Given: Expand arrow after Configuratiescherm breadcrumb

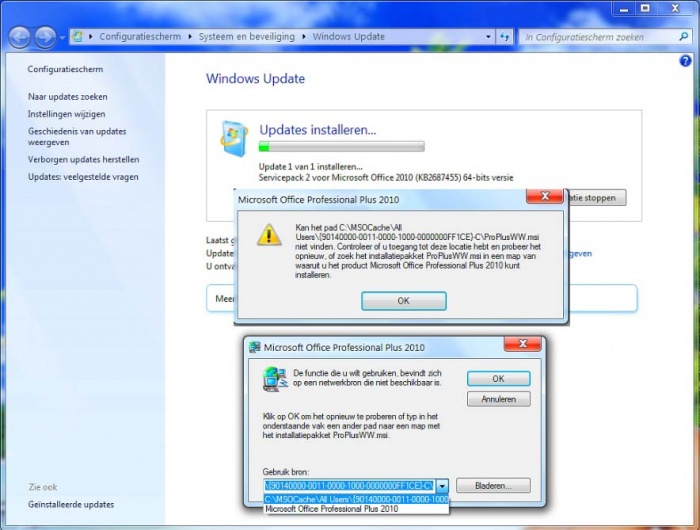Looking at the screenshot, I should [190, 37].
